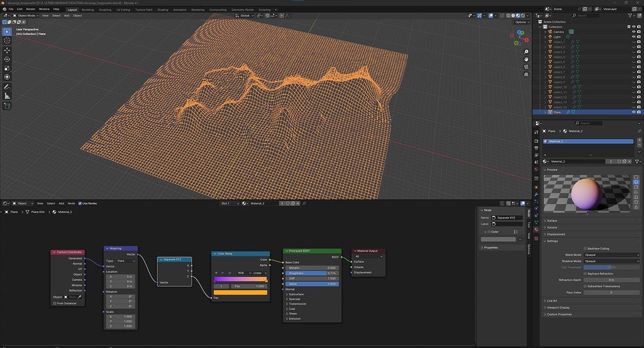
Task: Open the Render menu
Action: pyautogui.click(x=30, y=9)
